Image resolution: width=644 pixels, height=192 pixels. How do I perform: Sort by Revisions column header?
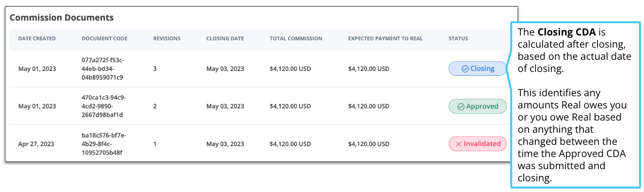click(x=167, y=38)
